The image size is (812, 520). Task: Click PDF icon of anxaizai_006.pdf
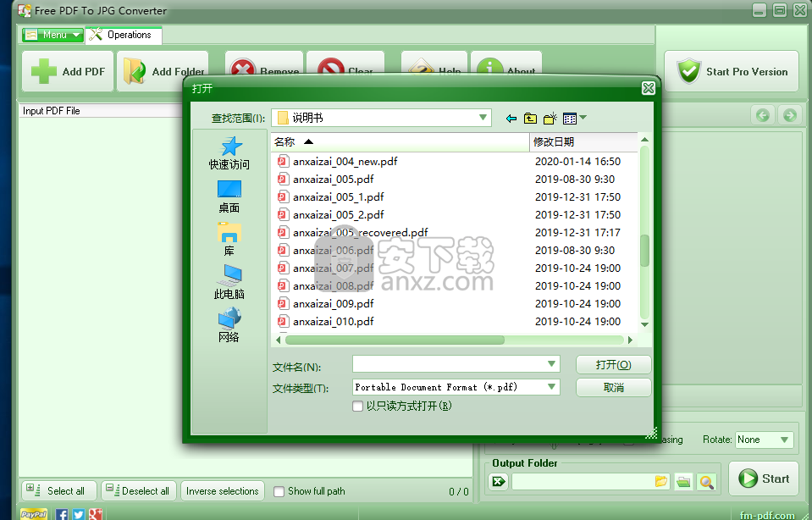click(283, 251)
